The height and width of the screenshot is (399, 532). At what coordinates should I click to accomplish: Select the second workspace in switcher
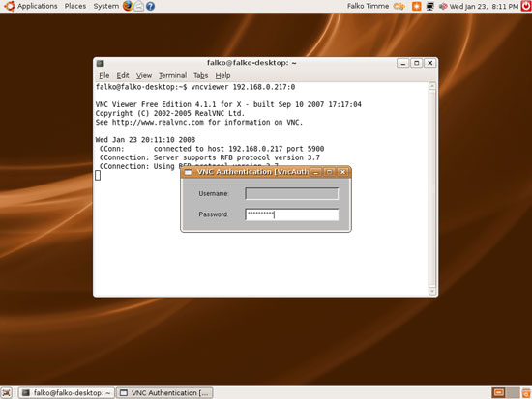tap(513, 393)
